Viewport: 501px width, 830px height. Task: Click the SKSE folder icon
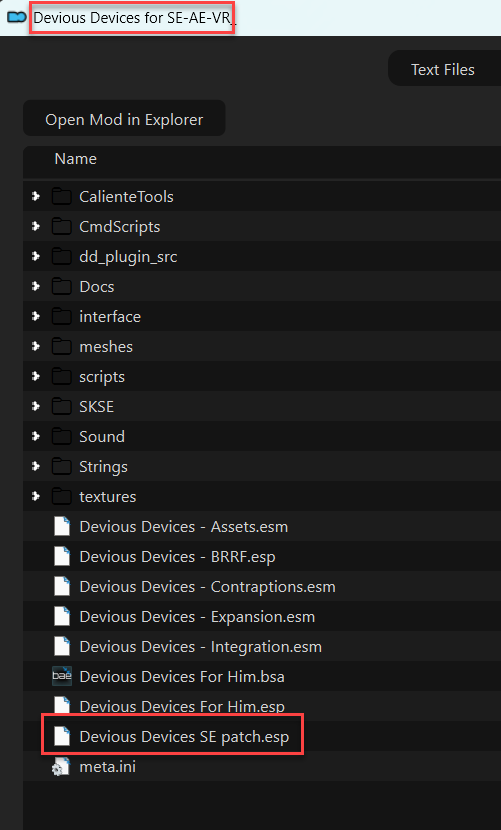pyautogui.click(x=62, y=407)
